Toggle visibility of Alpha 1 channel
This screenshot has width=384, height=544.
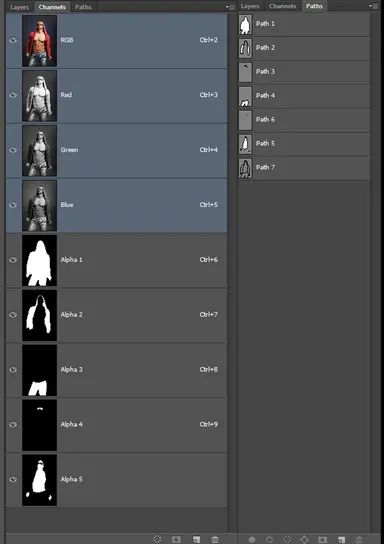pyautogui.click(x=13, y=260)
